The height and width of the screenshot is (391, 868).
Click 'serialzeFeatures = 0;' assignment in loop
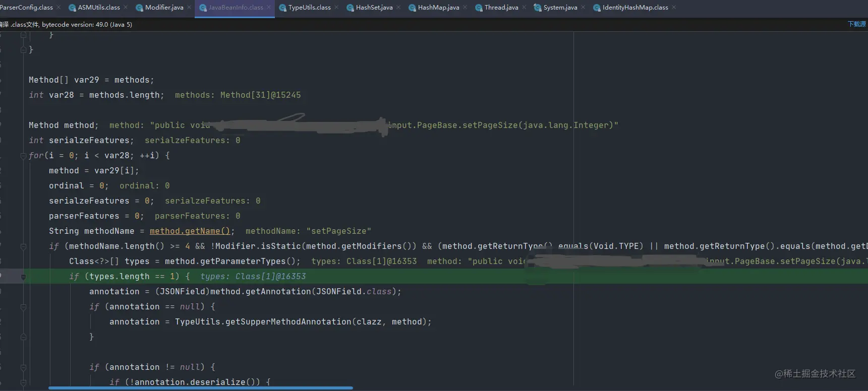point(101,201)
